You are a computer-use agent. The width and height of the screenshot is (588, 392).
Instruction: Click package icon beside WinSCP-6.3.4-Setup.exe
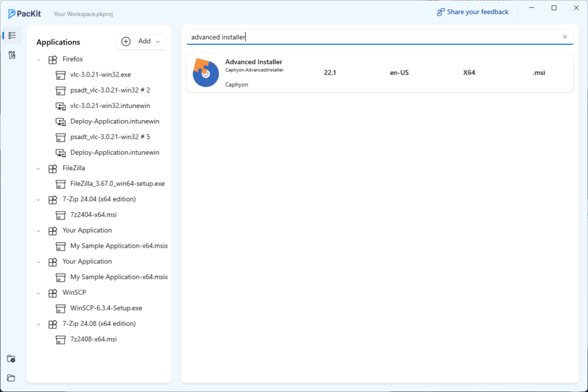60,308
